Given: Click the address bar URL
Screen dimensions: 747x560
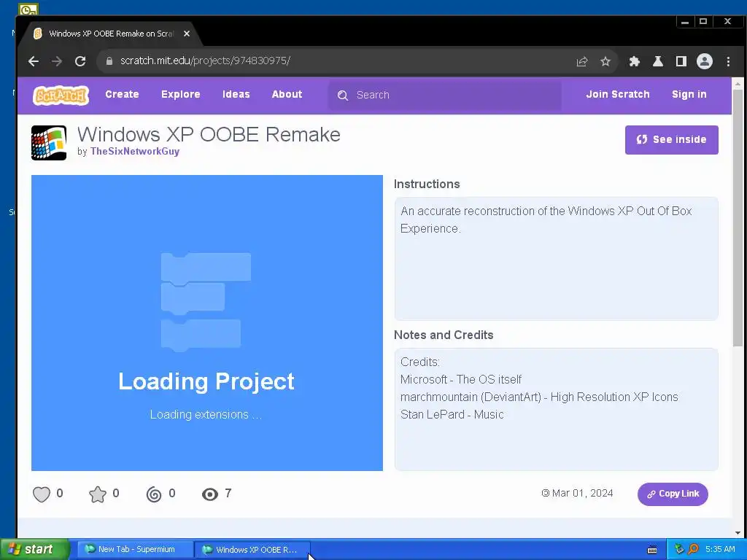Looking at the screenshot, I should 205,61.
